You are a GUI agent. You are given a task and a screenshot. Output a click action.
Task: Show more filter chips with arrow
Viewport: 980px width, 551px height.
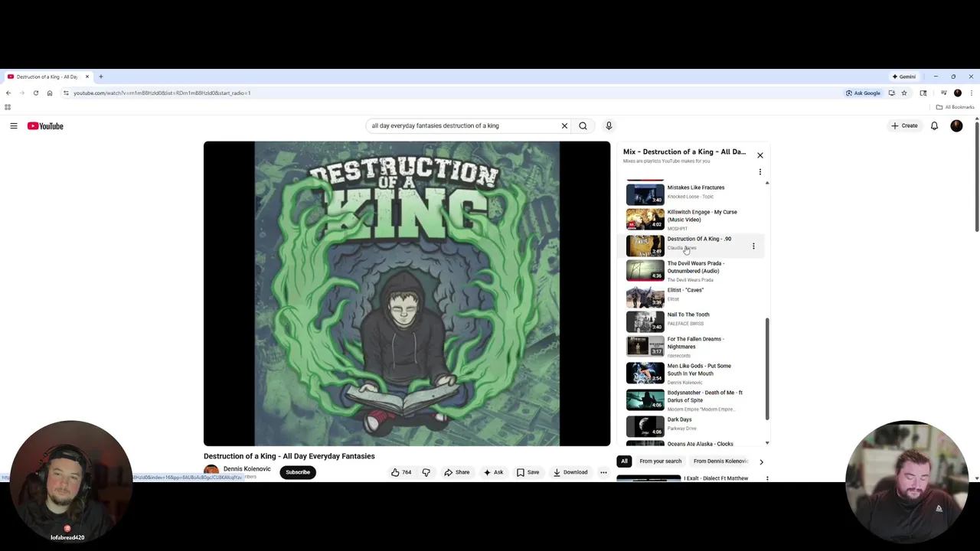click(x=761, y=461)
